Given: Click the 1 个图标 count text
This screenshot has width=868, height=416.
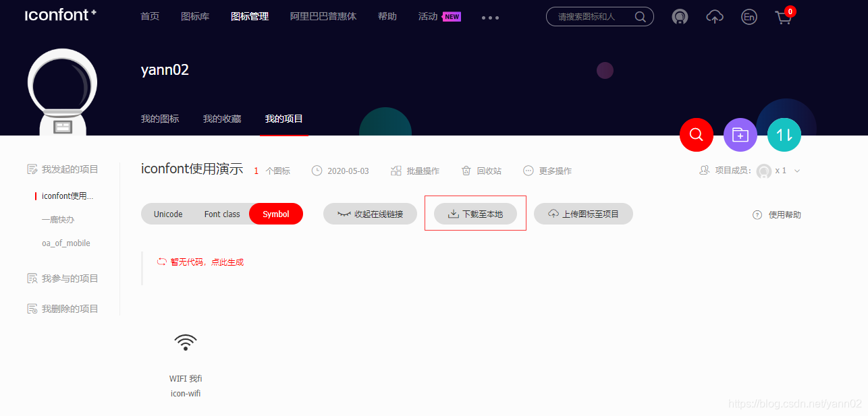Looking at the screenshot, I should (x=272, y=171).
